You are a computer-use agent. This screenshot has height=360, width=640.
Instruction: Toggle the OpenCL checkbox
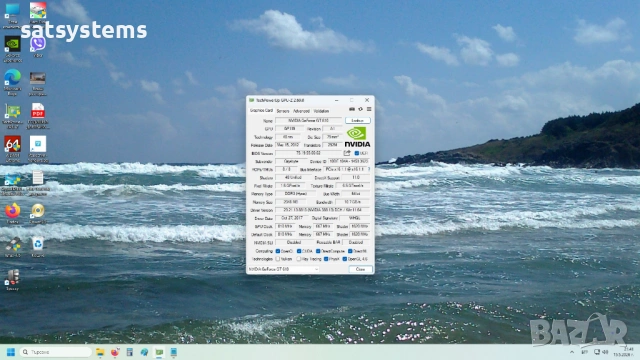(278, 251)
